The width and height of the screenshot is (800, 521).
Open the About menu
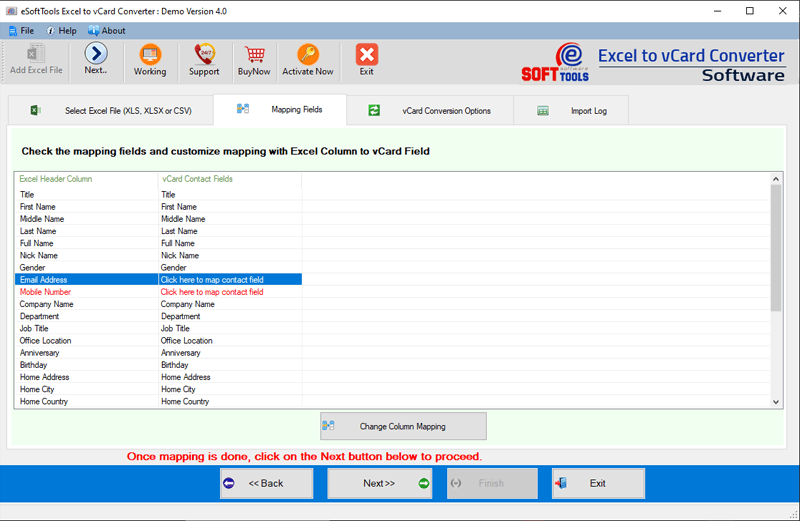tap(107, 31)
